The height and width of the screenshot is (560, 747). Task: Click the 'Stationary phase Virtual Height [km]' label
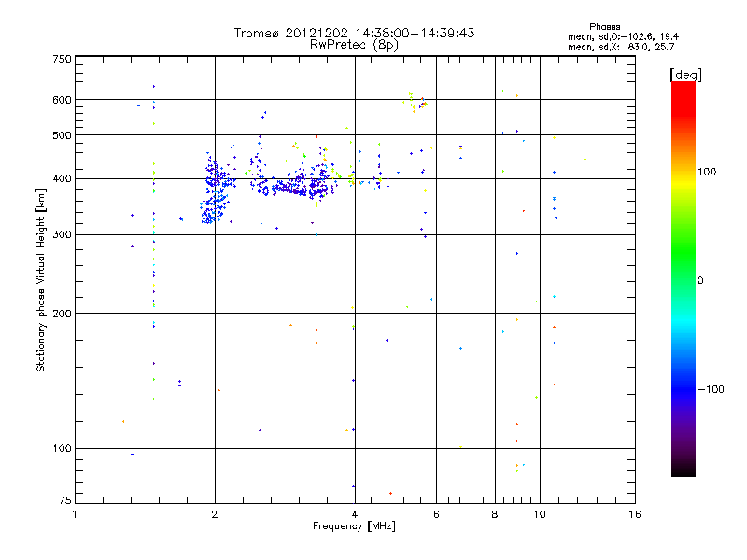41,281
